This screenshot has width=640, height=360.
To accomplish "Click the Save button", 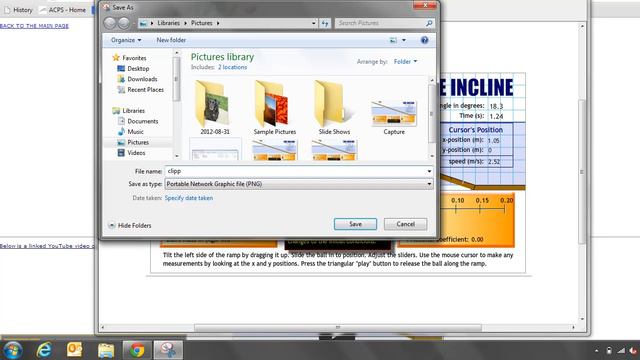I will [355, 224].
